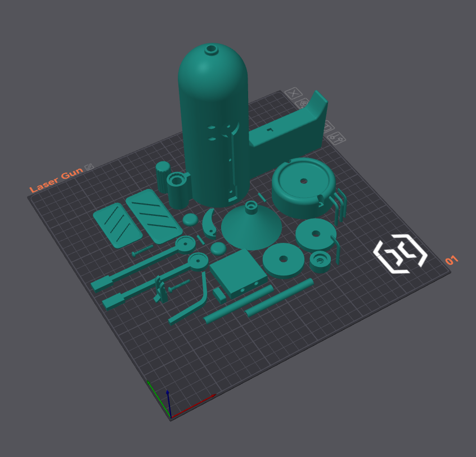Select the crescent-shaped trigger part
This screenshot has width=476, height=457.
(209, 224)
